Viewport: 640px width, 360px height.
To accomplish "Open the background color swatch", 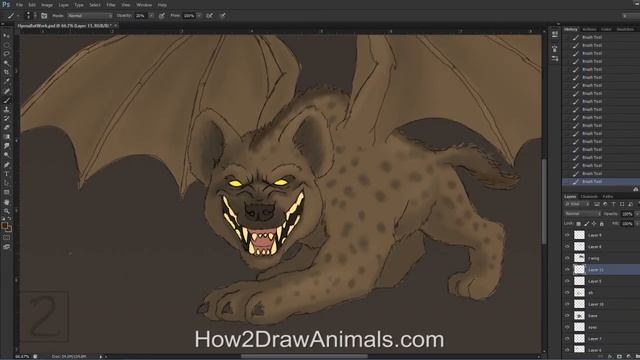I will point(9,229).
